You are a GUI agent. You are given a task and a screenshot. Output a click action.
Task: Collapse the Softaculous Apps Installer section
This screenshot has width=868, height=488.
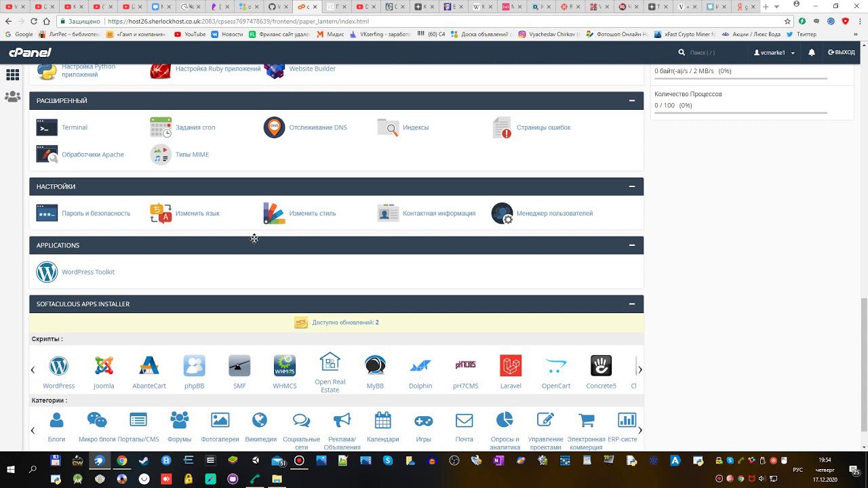[x=631, y=304]
